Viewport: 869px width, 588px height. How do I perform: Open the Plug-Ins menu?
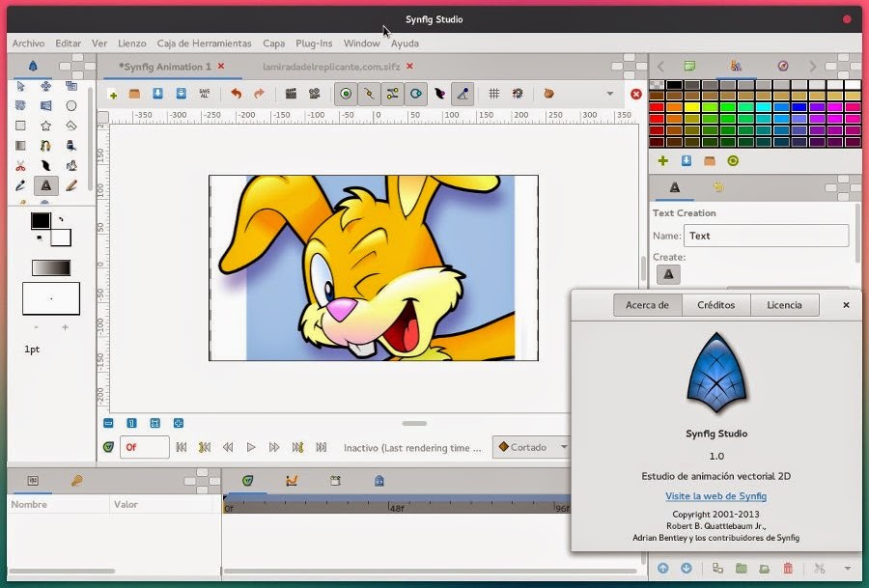314,43
